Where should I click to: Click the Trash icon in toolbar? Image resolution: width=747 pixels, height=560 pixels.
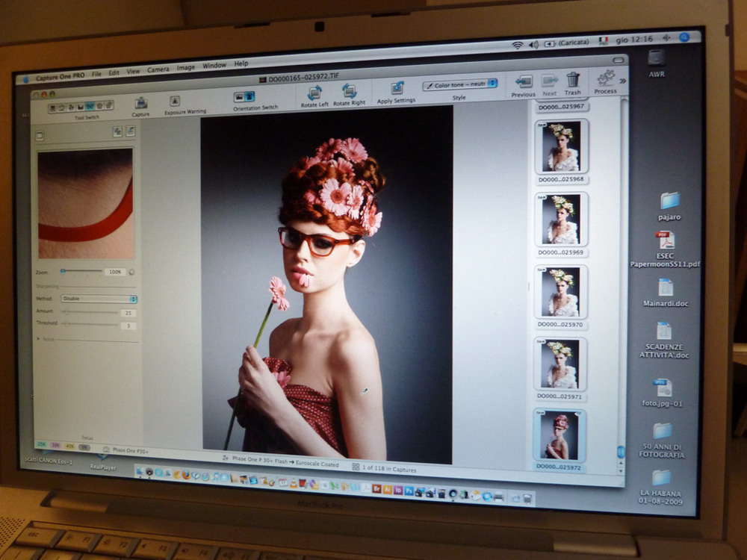click(573, 79)
